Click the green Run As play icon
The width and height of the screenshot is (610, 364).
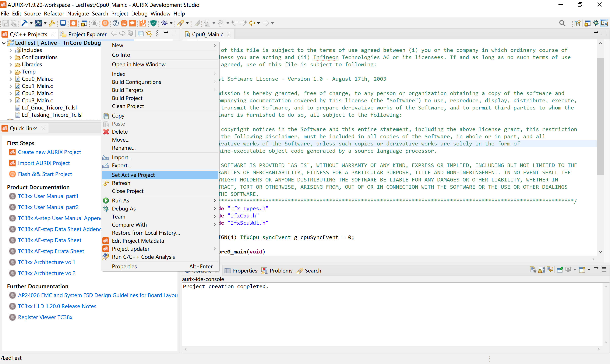(x=106, y=200)
